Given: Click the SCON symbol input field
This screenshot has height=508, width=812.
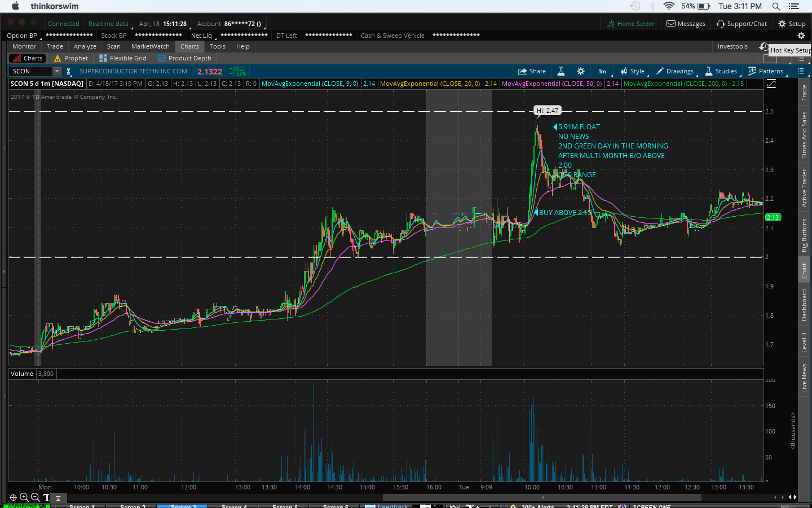Looking at the screenshot, I should [31, 71].
